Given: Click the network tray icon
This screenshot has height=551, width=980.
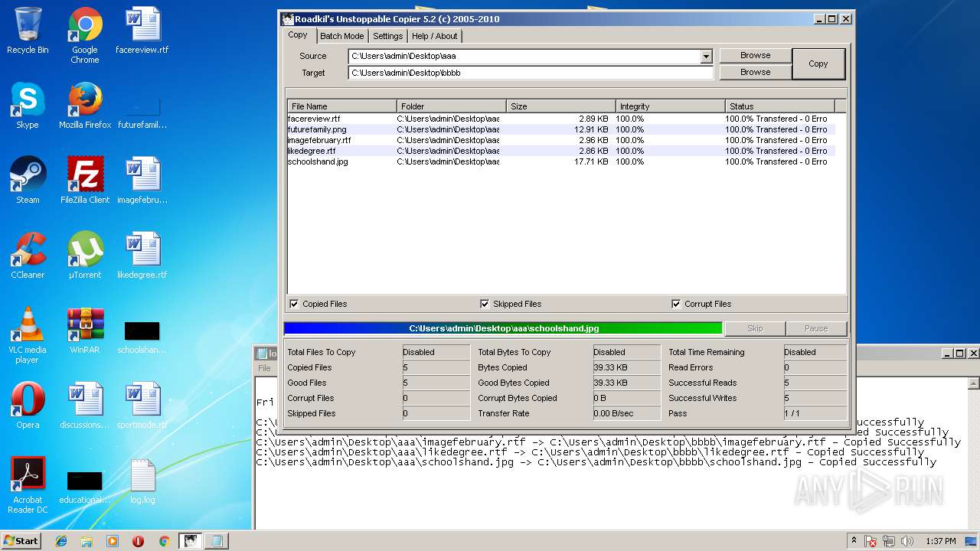Looking at the screenshot, I should pyautogui.click(x=889, y=541).
